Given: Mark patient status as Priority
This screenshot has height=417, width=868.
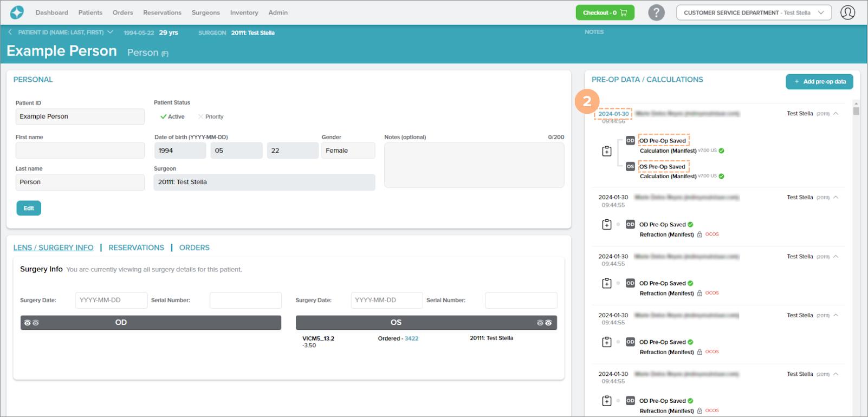Looking at the screenshot, I should pyautogui.click(x=210, y=116).
